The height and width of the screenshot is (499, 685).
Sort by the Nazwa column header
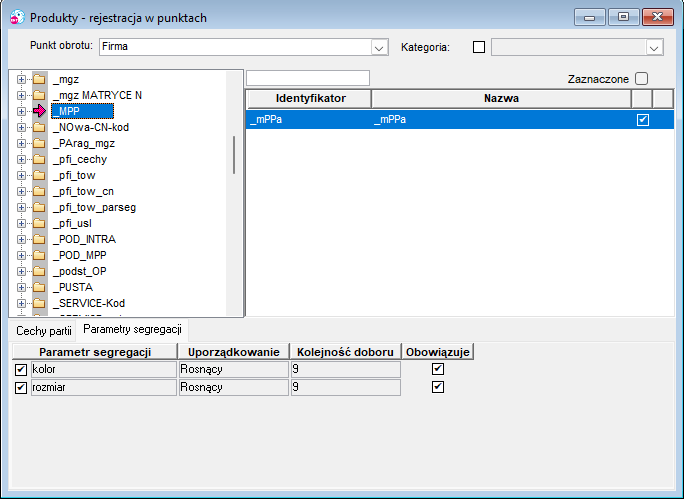pyautogui.click(x=501, y=98)
